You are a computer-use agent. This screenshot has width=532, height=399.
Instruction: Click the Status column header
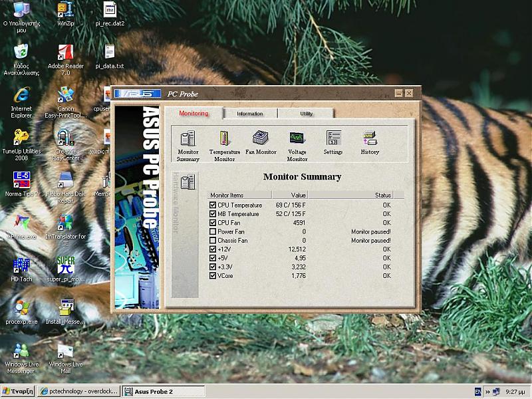(x=351, y=195)
